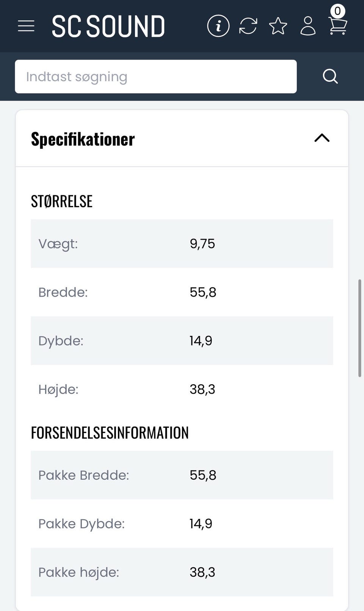Select the Bredde value 55,8
Image resolution: width=364 pixels, height=611 pixels.
pyautogui.click(x=203, y=292)
